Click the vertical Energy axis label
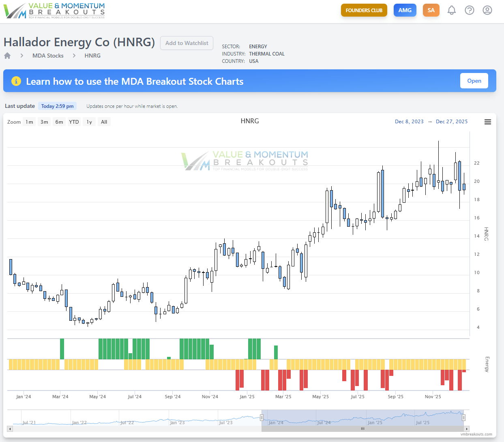Viewport: 504px width, 442px height. click(487, 364)
